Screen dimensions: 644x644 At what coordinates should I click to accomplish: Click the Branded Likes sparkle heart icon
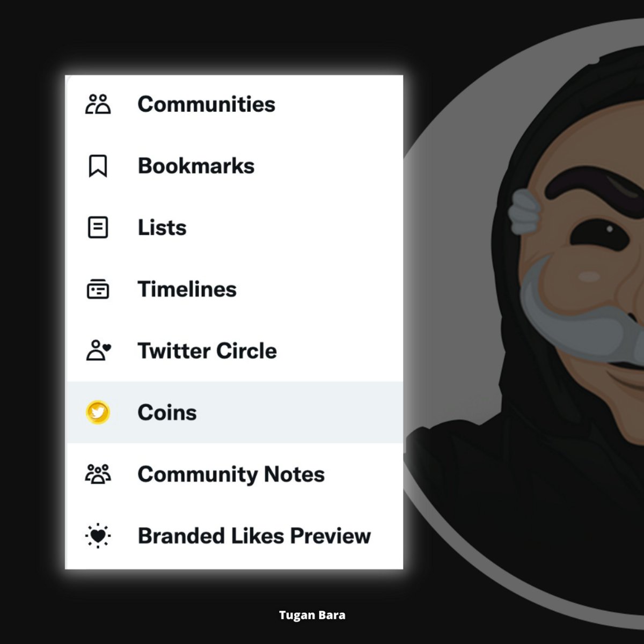pyautogui.click(x=98, y=536)
